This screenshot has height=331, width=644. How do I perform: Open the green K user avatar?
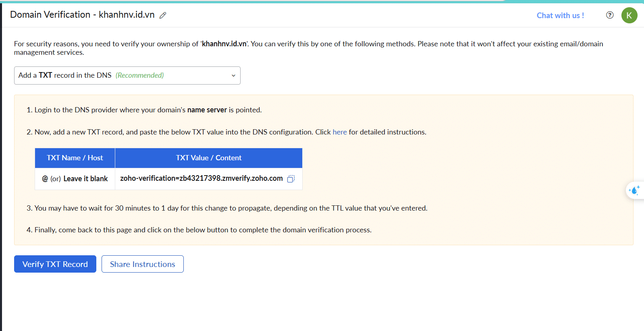[x=629, y=15]
